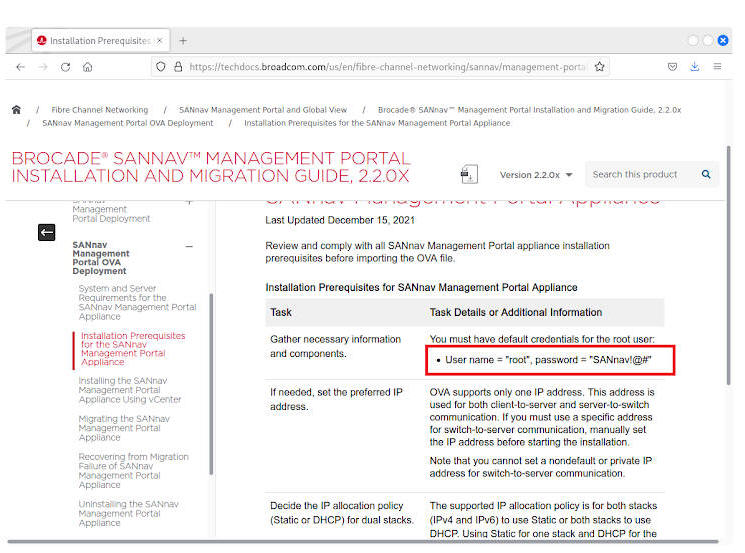Image resolution: width=745 pixels, height=553 pixels.
Task: Go back with the browser back arrow
Action: (x=20, y=67)
